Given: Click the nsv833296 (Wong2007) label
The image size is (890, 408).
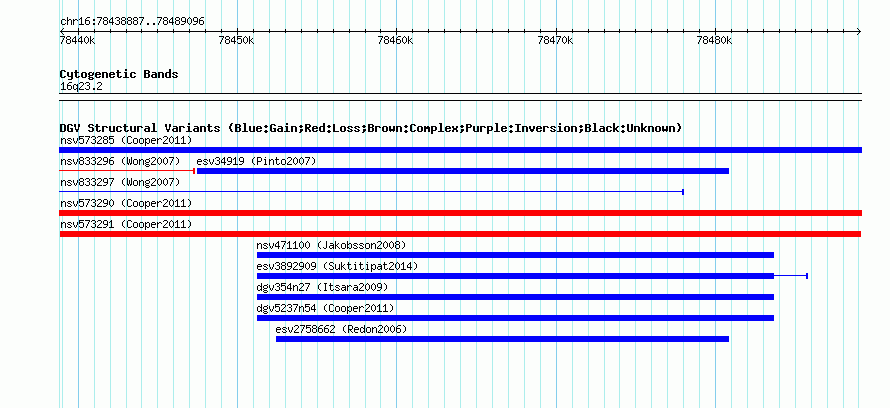Looking at the screenshot, I should click(x=120, y=161).
